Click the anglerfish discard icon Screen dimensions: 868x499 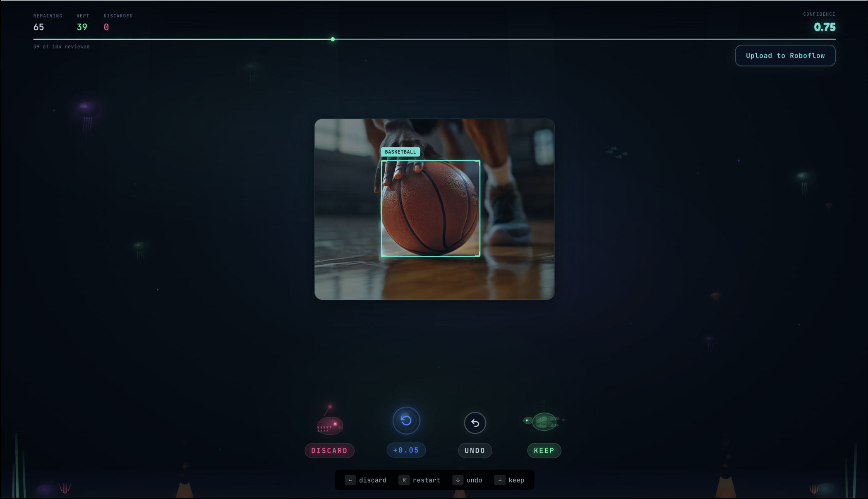click(x=330, y=425)
